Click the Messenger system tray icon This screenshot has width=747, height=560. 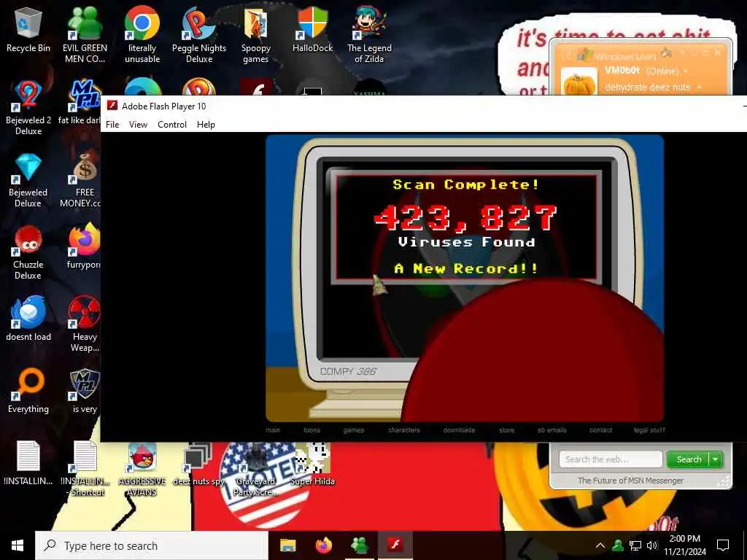coord(618,545)
